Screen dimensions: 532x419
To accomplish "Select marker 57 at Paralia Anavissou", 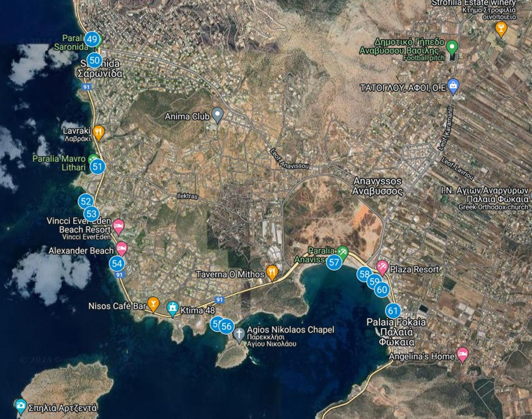I will coord(334,262).
